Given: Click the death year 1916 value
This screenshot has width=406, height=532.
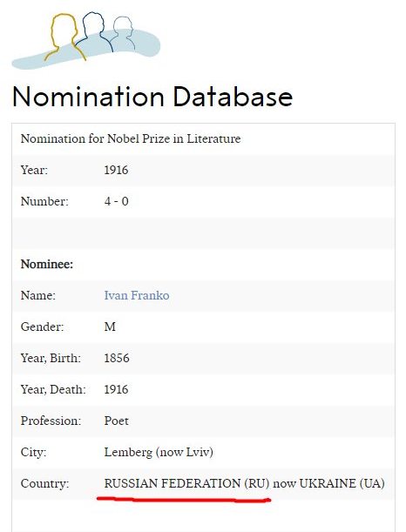Looking at the screenshot, I should pos(116,389).
